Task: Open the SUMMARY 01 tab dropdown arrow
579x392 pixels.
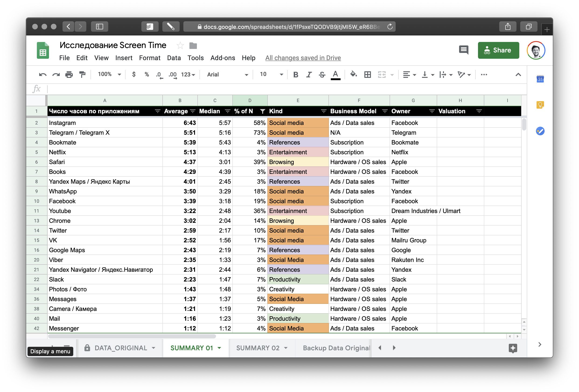Action: [219, 348]
